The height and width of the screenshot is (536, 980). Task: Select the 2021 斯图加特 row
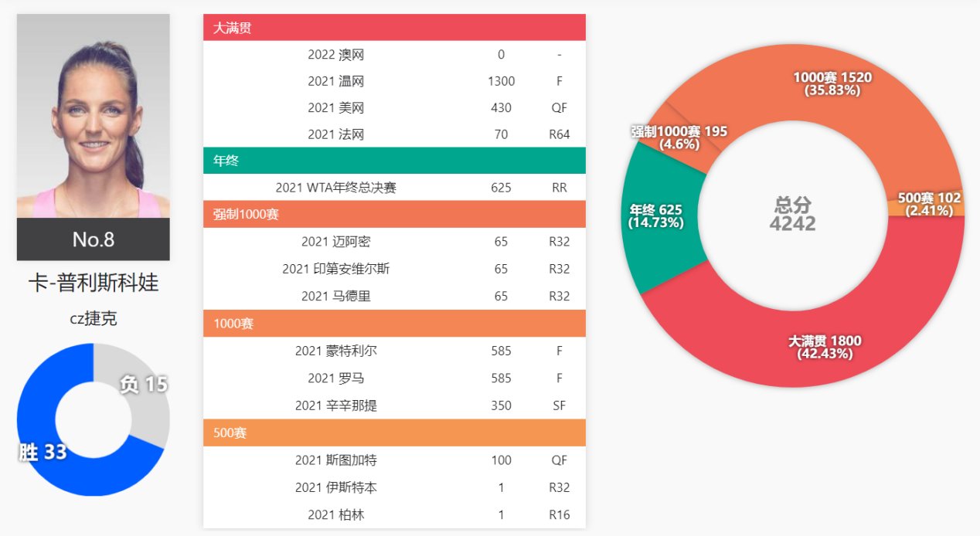[394, 460]
